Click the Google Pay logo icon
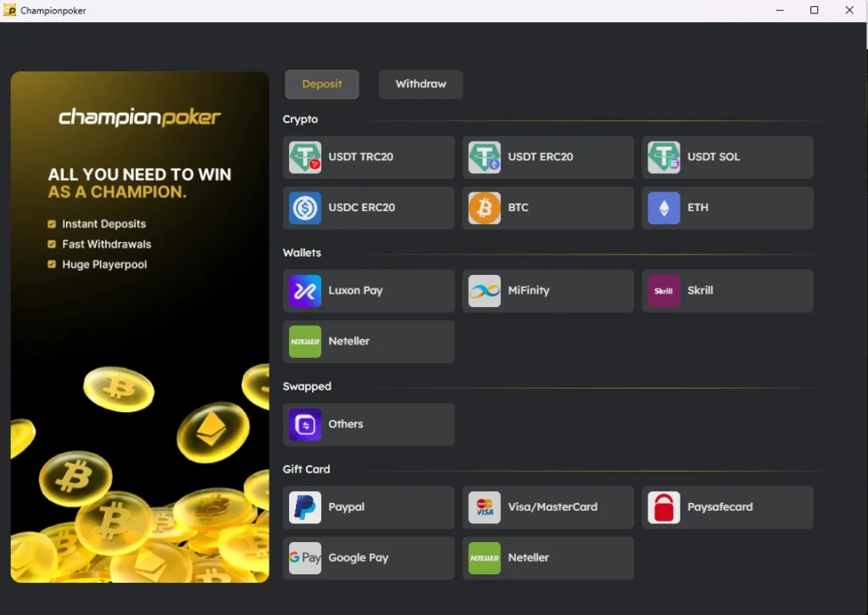The height and width of the screenshot is (615, 868). click(x=305, y=558)
